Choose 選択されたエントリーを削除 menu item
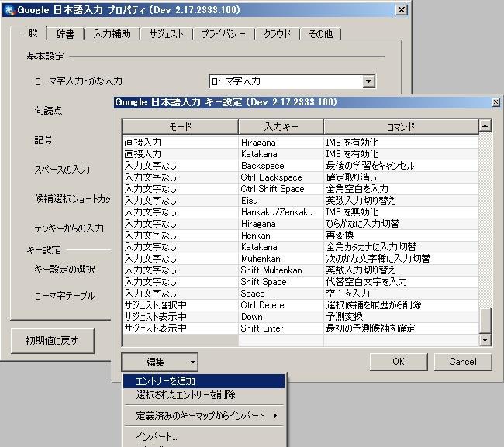The height and width of the screenshot is (447, 504). point(204,394)
